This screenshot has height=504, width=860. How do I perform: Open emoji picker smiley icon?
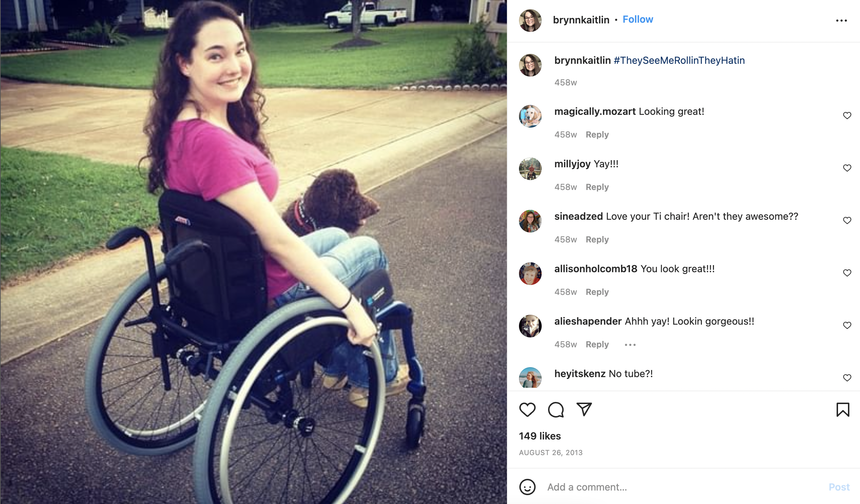pos(527,487)
